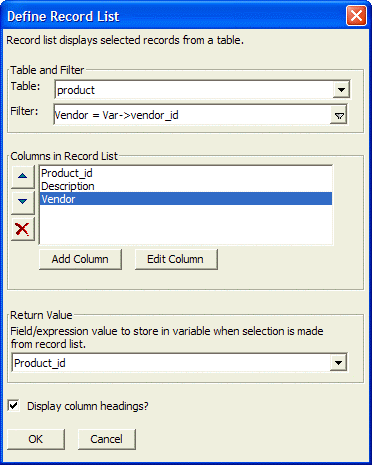Image resolution: width=372 pixels, height=465 pixels.
Task: Move selected column down with arrow
Action: click(23, 202)
